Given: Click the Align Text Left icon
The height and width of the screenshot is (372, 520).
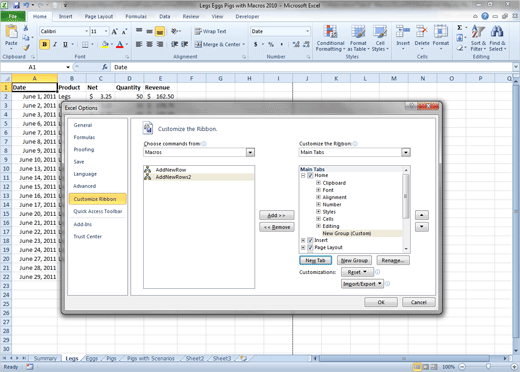Looking at the screenshot, I should pos(139,44).
